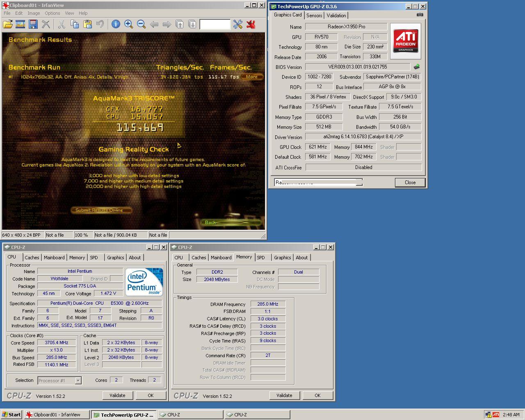
Task: Click the previous page icon in IrfanView toolbar
Action: pos(180,24)
